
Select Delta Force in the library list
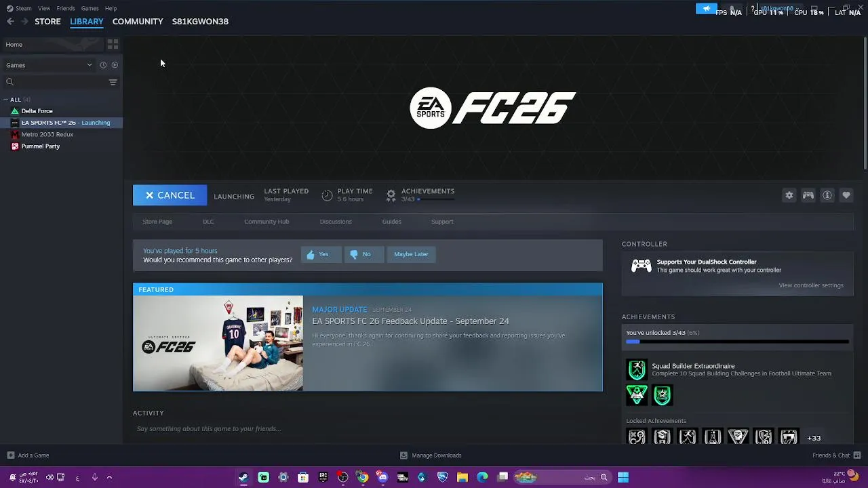pyautogui.click(x=37, y=111)
